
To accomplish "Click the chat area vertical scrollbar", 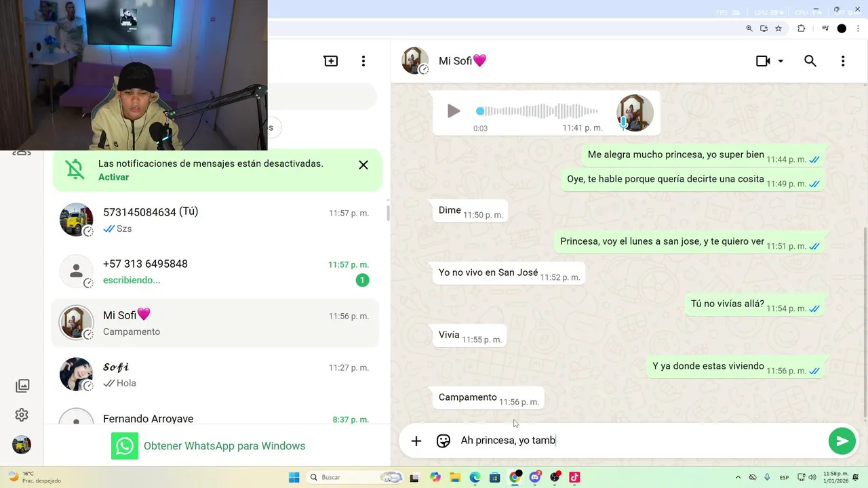I will (865, 322).
